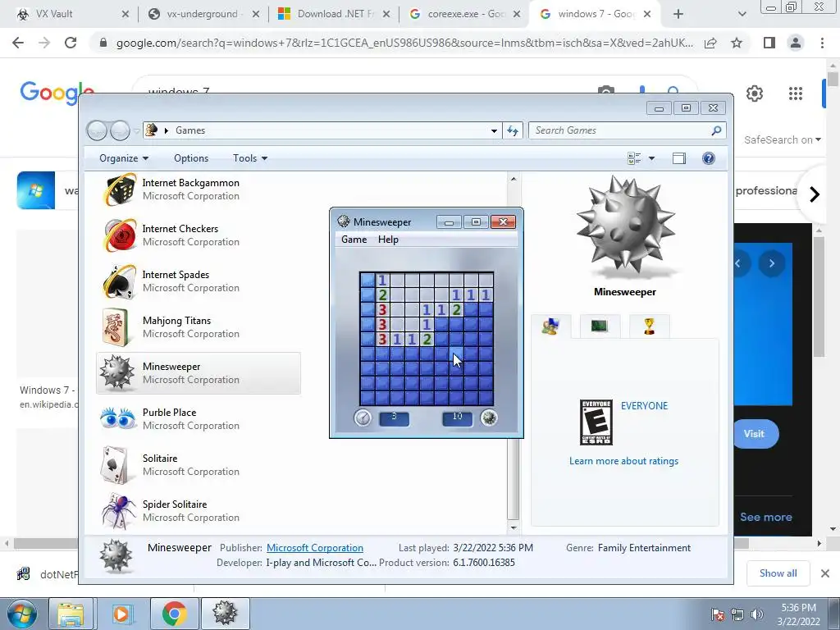
Task: Click the Minesweeper timer clock icon
Action: (x=363, y=418)
